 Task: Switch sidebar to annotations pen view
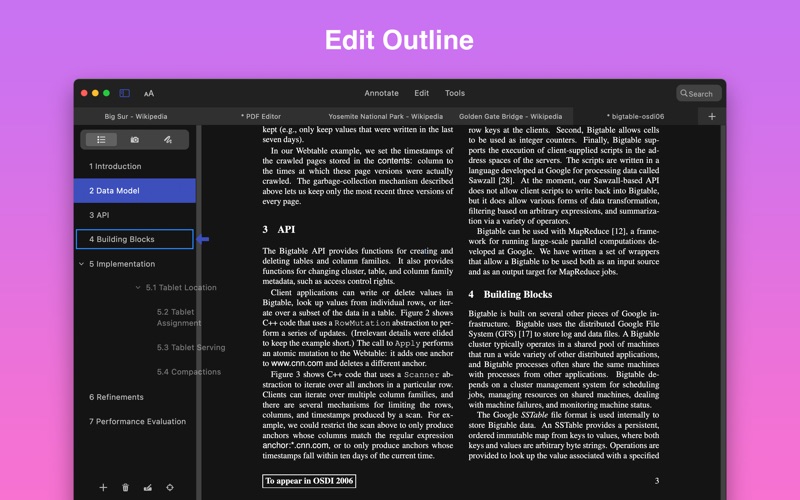168,140
